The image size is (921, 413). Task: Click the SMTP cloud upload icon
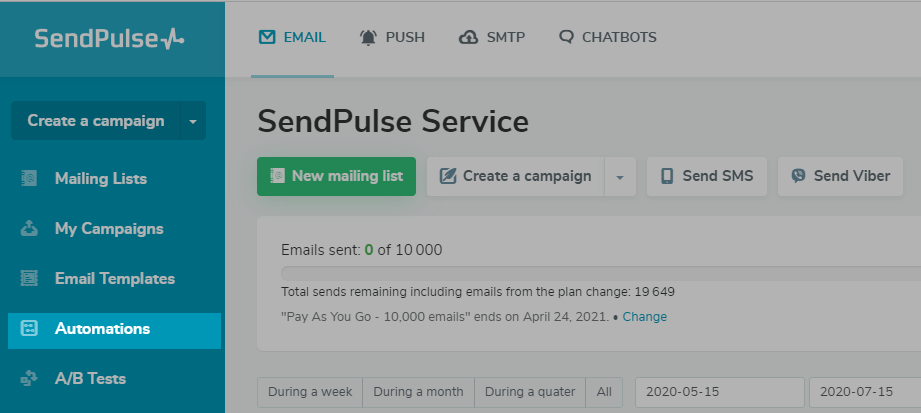click(x=468, y=38)
